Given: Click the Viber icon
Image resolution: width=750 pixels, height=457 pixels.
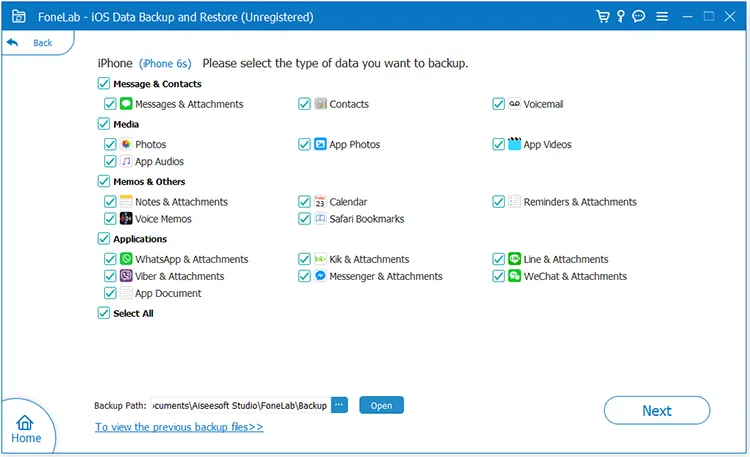Looking at the screenshot, I should (126, 276).
